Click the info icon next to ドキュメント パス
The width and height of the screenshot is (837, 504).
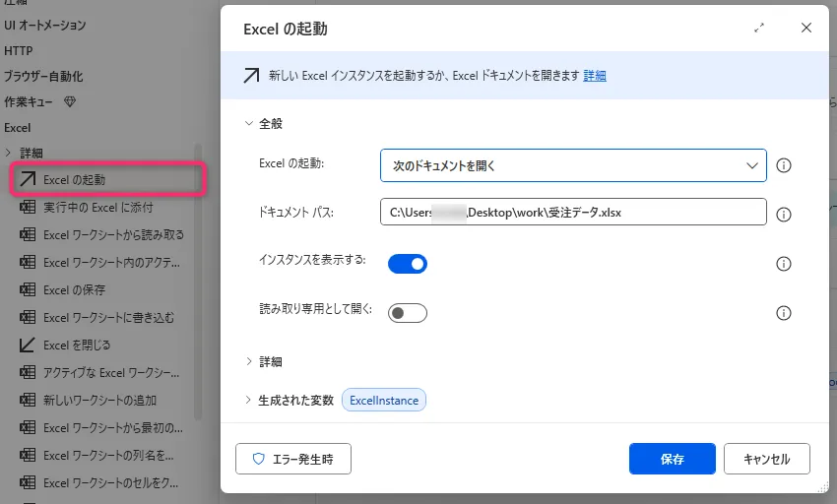tap(784, 214)
